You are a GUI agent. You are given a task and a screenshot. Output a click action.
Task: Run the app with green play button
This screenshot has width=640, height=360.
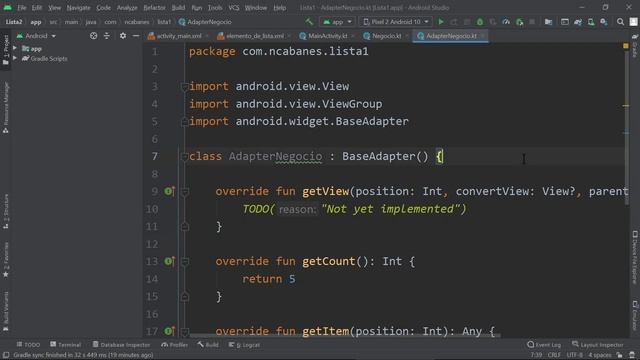click(x=441, y=22)
